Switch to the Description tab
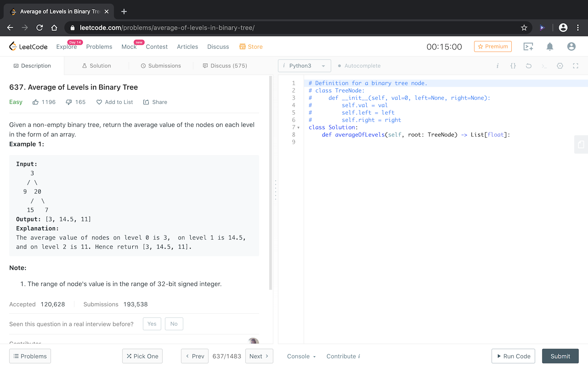The height and width of the screenshot is (368, 588). 32,66
